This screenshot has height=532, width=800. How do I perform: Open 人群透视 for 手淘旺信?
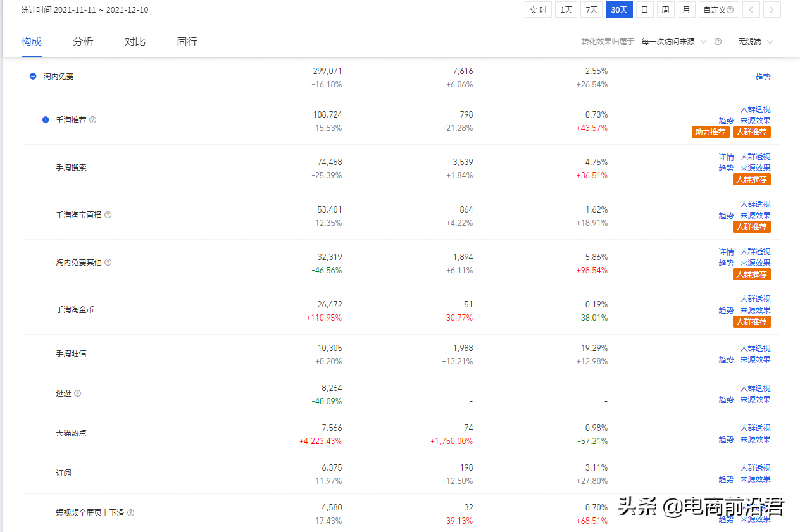pos(755,349)
